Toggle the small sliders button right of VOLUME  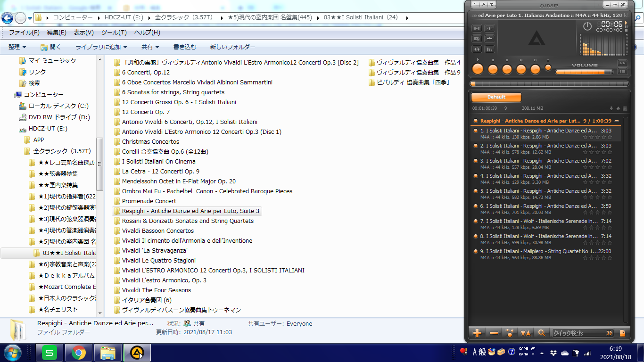point(623,63)
